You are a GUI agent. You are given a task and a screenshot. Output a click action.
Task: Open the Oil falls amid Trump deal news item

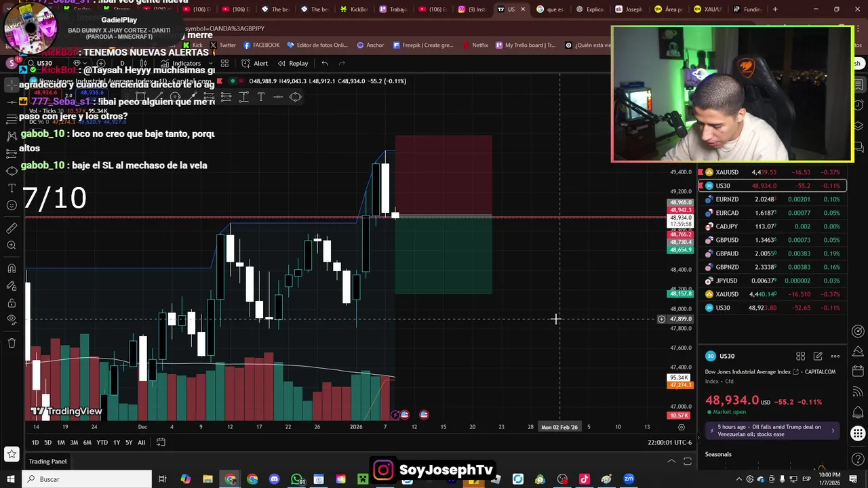[773, 430]
